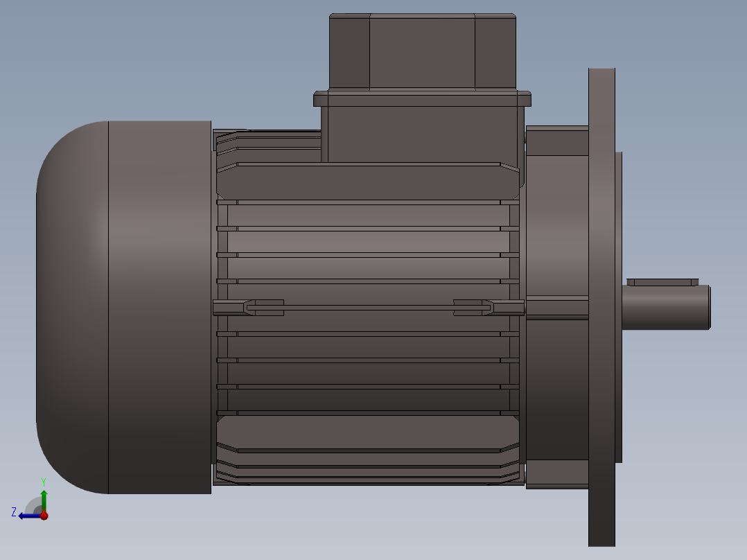The height and width of the screenshot is (560, 747).
Task: Select the bottom boss of the end shield
Action: [557, 474]
